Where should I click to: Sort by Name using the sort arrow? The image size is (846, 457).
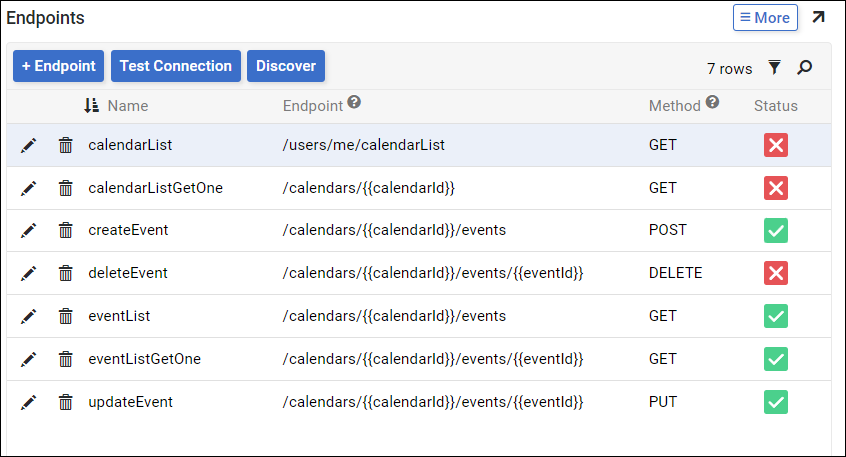[x=91, y=106]
